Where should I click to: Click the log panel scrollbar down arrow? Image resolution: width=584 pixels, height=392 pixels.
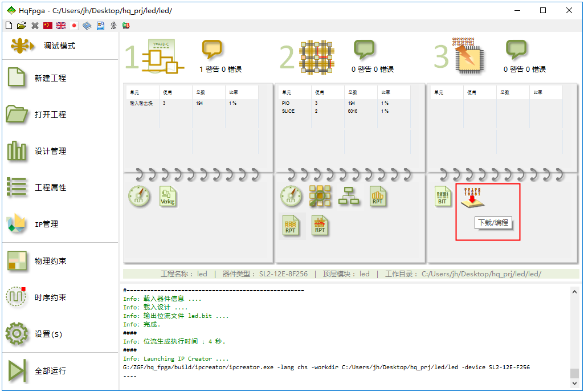coord(574,385)
